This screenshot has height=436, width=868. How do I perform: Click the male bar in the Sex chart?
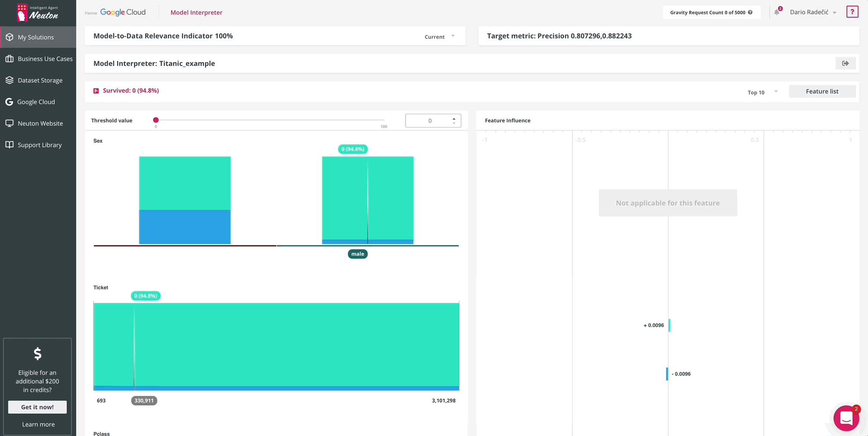pyautogui.click(x=368, y=200)
